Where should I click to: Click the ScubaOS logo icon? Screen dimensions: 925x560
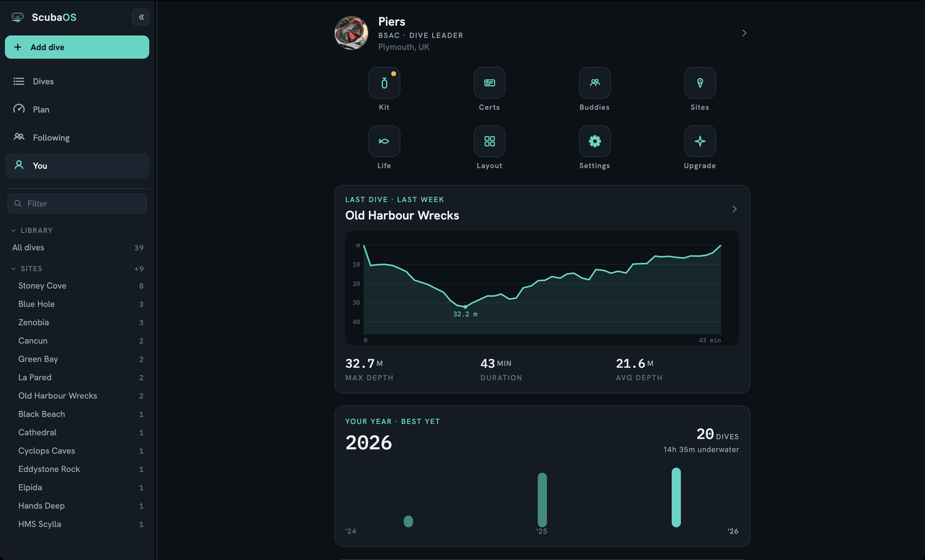18,17
